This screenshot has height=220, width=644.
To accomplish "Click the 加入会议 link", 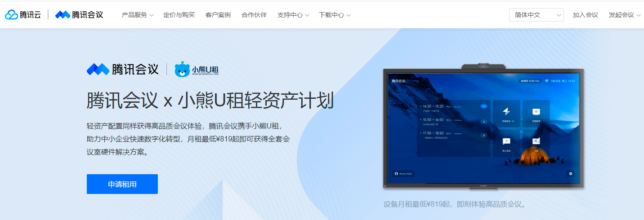I will pos(585,15).
